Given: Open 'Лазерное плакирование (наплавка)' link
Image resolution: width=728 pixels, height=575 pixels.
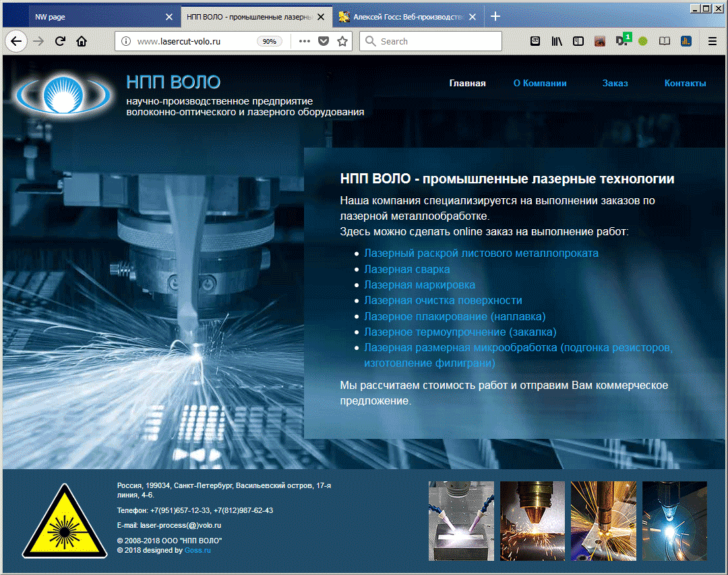Looking at the screenshot, I should coord(455,316).
